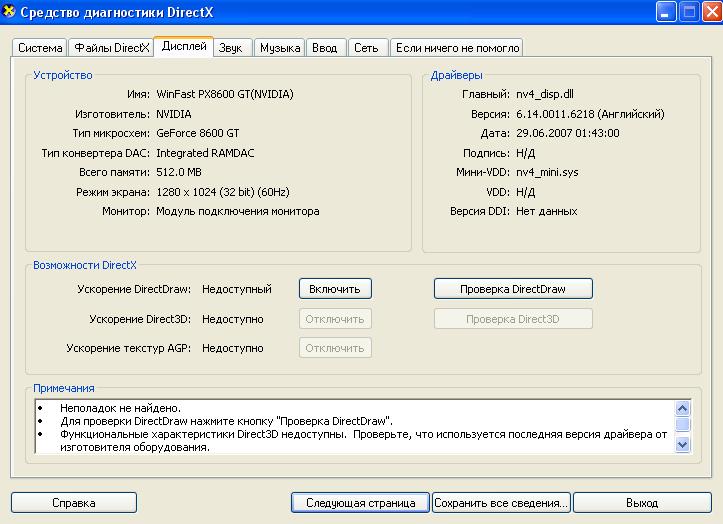This screenshot has height=524, width=723.
Task: Go to Следующая страница
Action: 360,503
